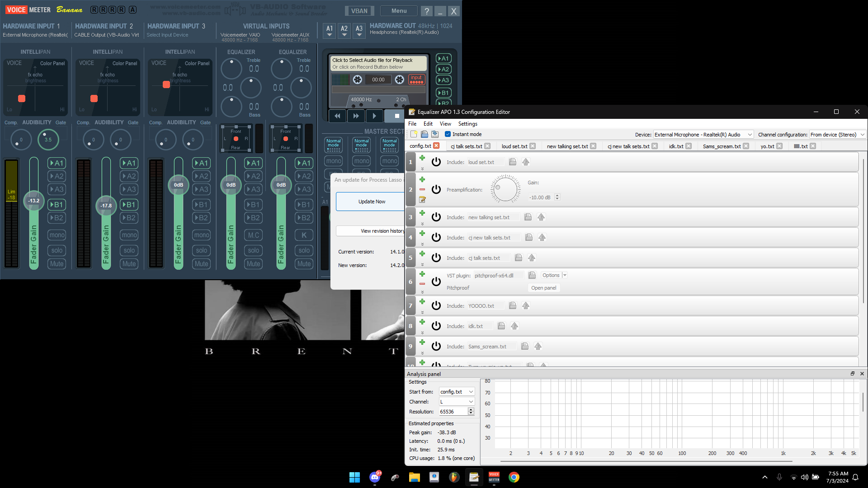This screenshot has height=488, width=868.
Task: Click green plus icon on row 1
Action: (x=422, y=158)
